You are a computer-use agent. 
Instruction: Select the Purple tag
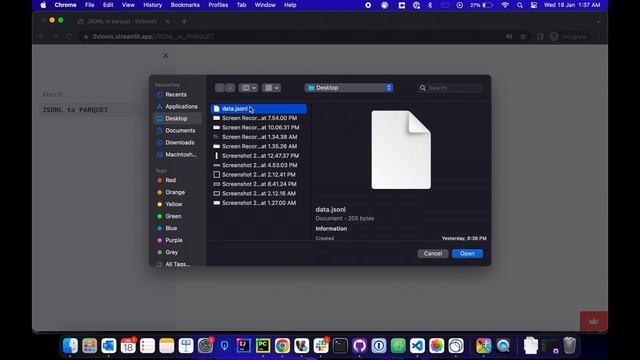(176, 240)
